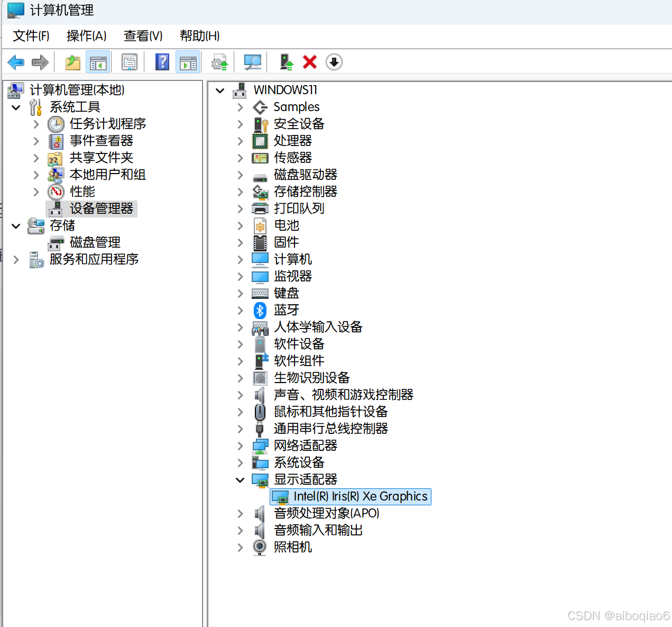Image resolution: width=672 pixels, height=627 pixels.
Task: Open the 帮助(H) menu
Action: tap(200, 36)
